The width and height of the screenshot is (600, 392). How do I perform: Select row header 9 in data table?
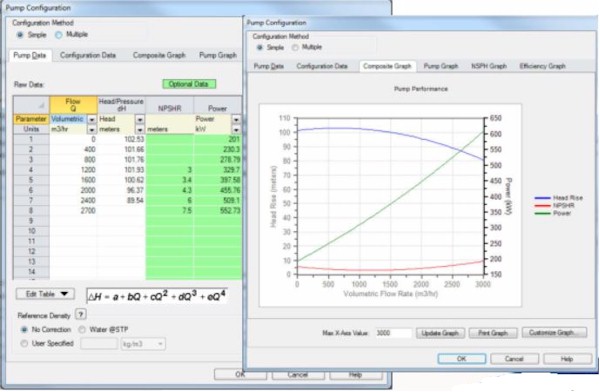click(x=31, y=221)
